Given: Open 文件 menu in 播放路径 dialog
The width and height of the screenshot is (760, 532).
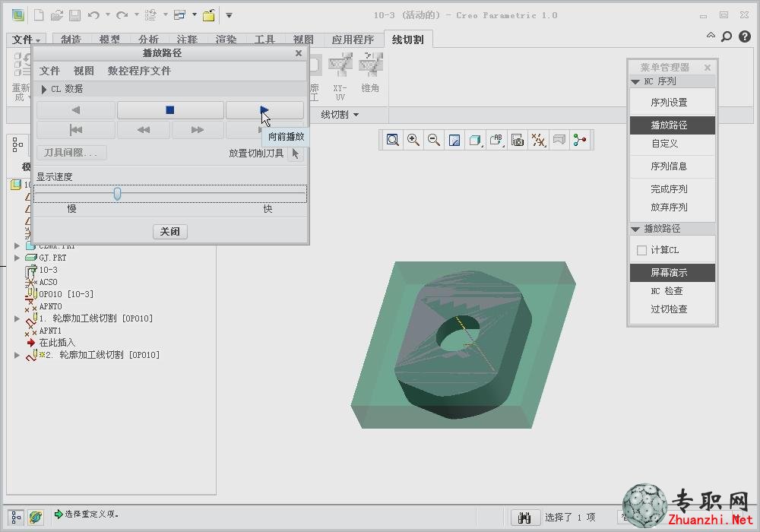Looking at the screenshot, I should coord(49,71).
